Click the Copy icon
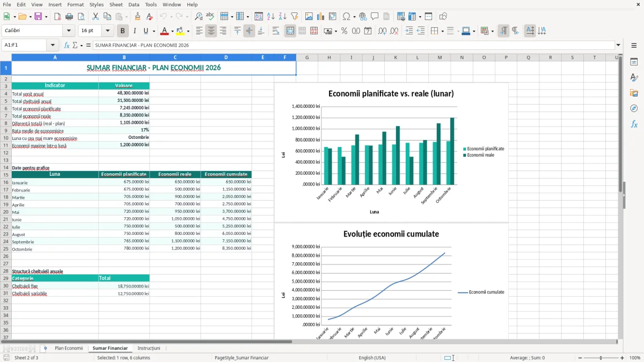Image resolution: width=644 pixels, height=362 pixels. (107, 17)
